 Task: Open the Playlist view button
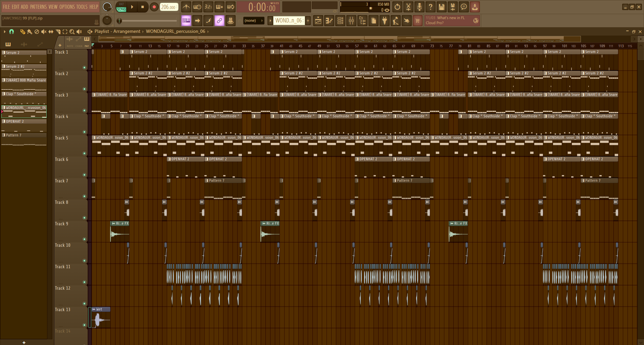318,21
